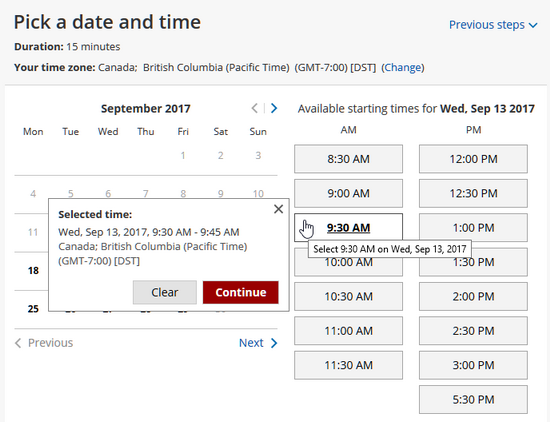This screenshot has width=550, height=422.
Task: Select the 12:30 PM time slot
Action: coord(473,193)
